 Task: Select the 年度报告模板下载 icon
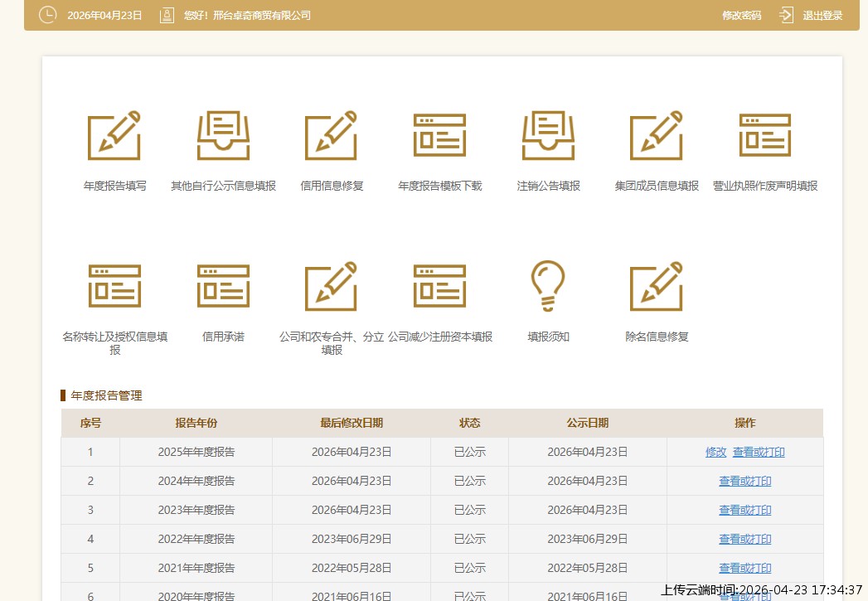439,136
